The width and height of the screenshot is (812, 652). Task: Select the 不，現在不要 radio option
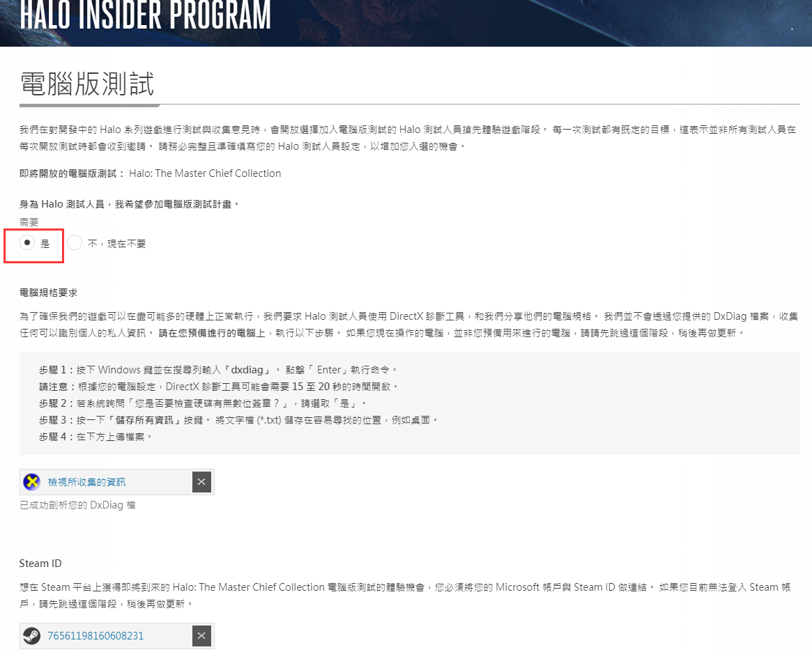(x=75, y=242)
